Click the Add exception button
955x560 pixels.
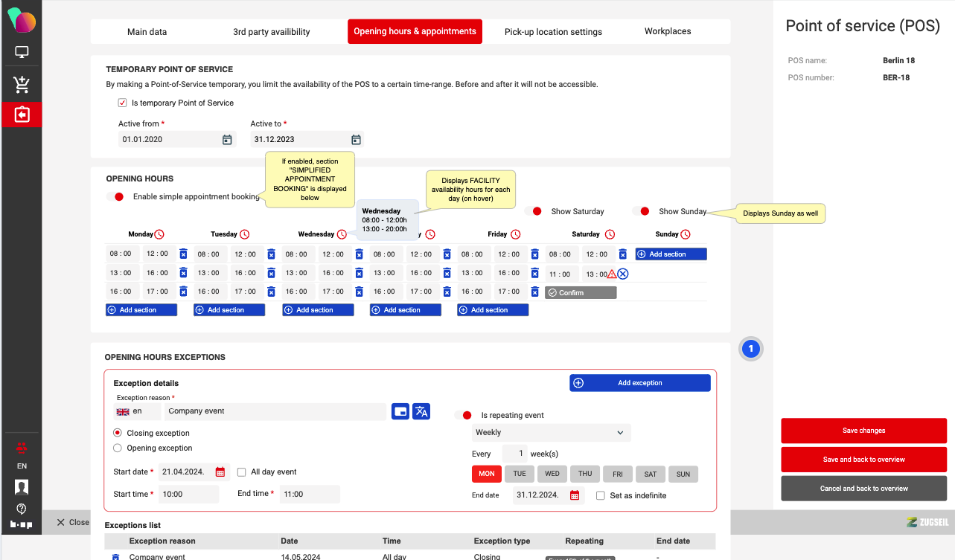[x=640, y=383]
